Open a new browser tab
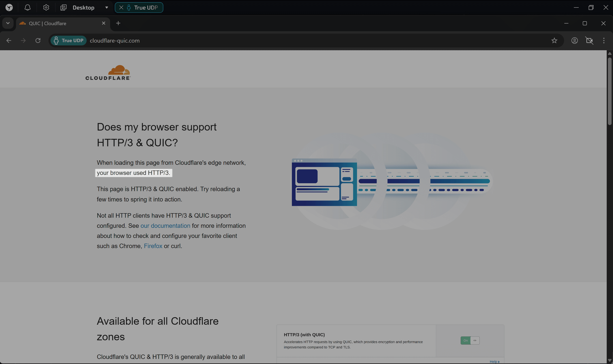613x364 pixels. [118, 23]
